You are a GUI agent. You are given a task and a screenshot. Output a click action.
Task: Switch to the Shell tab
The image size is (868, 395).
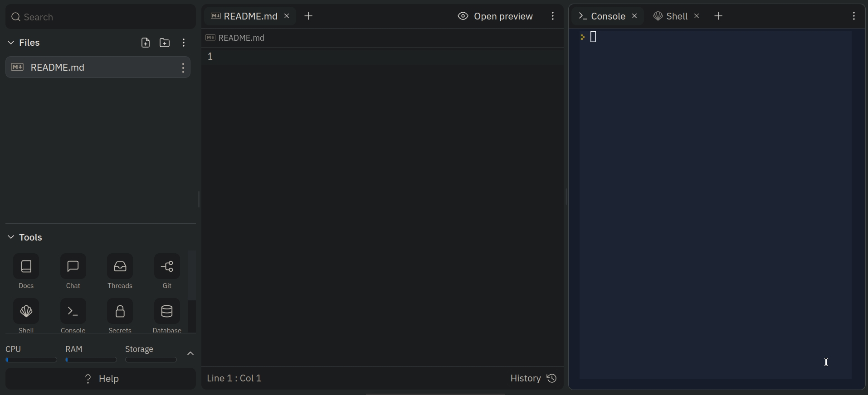tap(671, 16)
